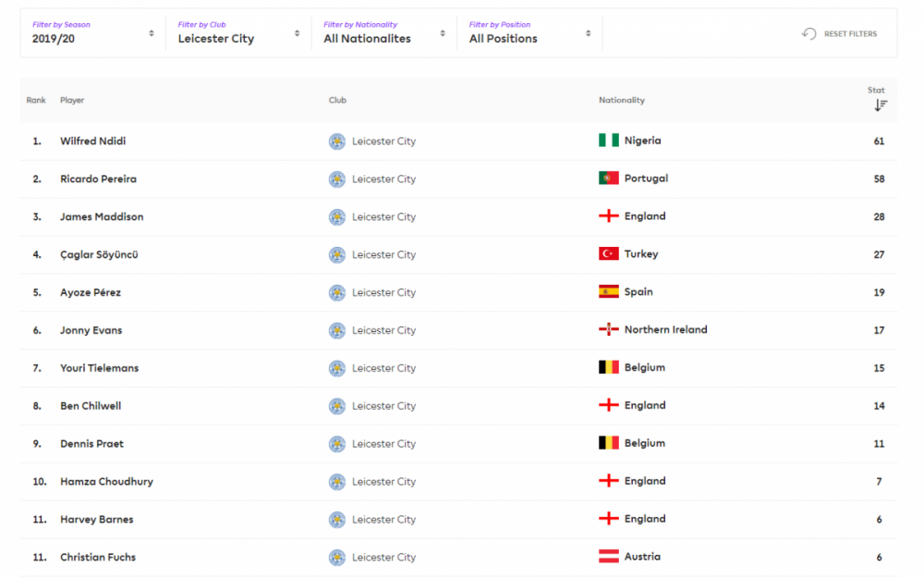Screen dimensions: 924x578
Task: Click the Club column header
Action: [337, 100]
